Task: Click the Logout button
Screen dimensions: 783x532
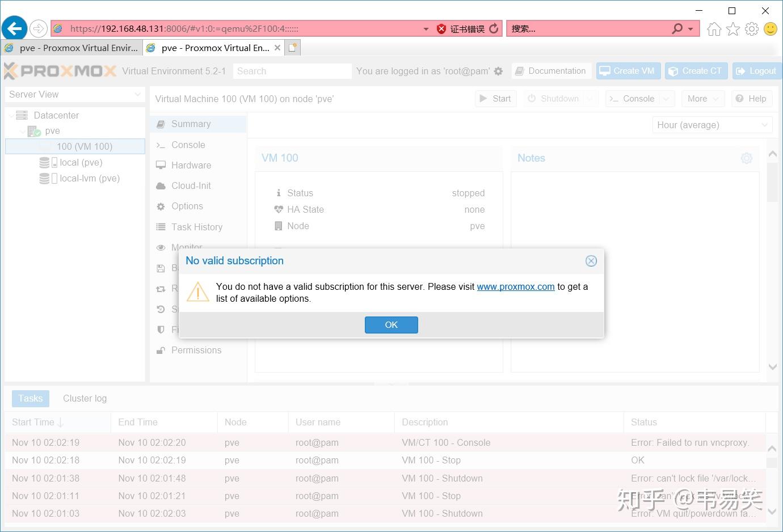Action: pos(756,71)
